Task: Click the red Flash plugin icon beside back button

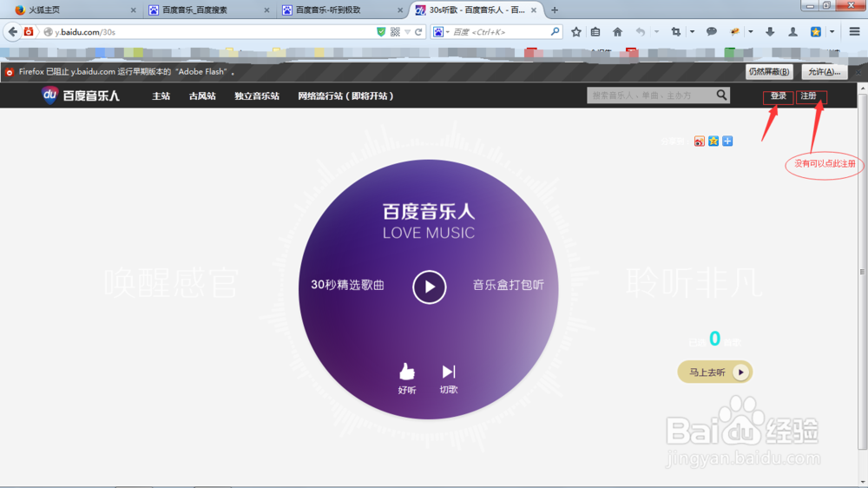Action: [29, 31]
